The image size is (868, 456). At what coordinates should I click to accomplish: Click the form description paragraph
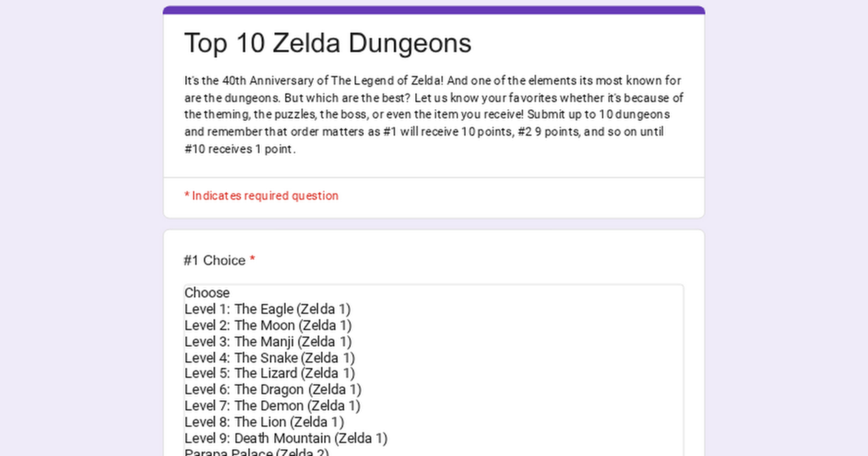[x=433, y=115]
